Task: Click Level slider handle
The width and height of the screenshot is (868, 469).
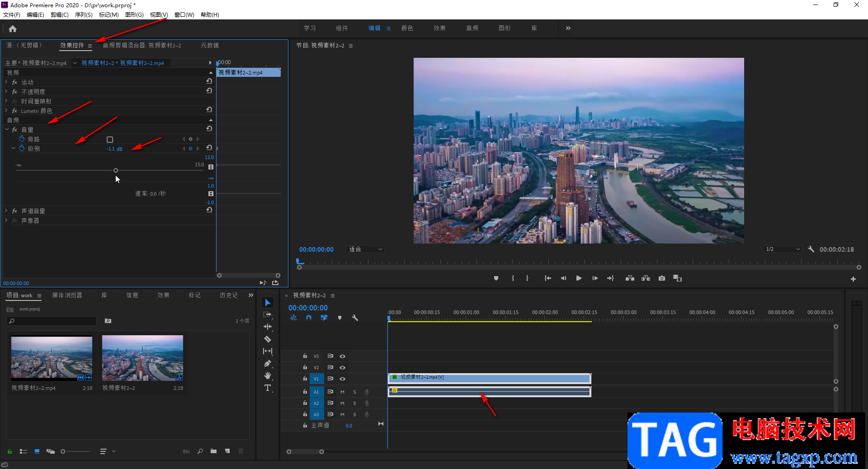Action: pyautogui.click(x=116, y=170)
